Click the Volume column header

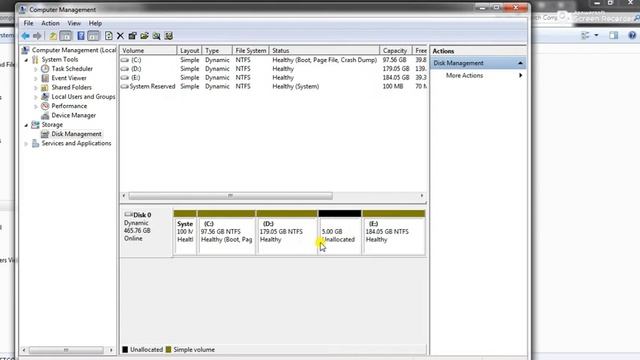(149, 51)
